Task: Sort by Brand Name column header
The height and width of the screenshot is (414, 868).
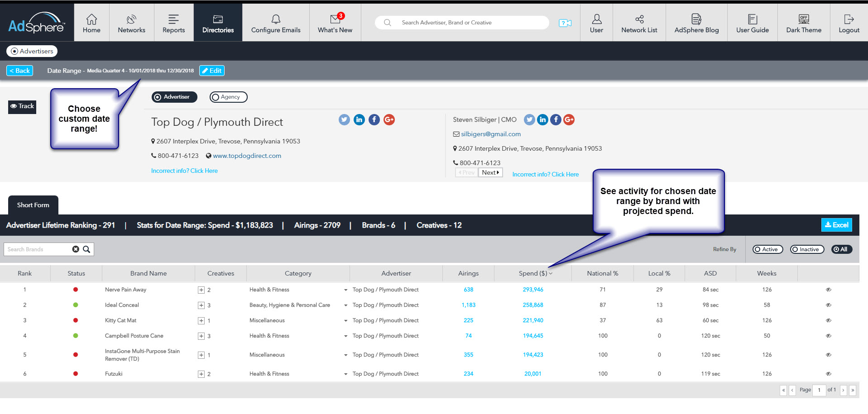Action: pos(149,273)
